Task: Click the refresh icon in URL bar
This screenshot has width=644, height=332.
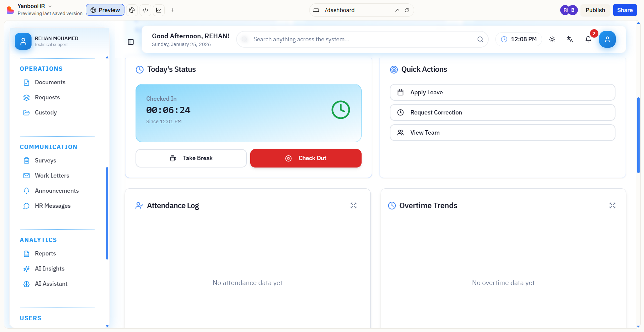Action: click(407, 10)
